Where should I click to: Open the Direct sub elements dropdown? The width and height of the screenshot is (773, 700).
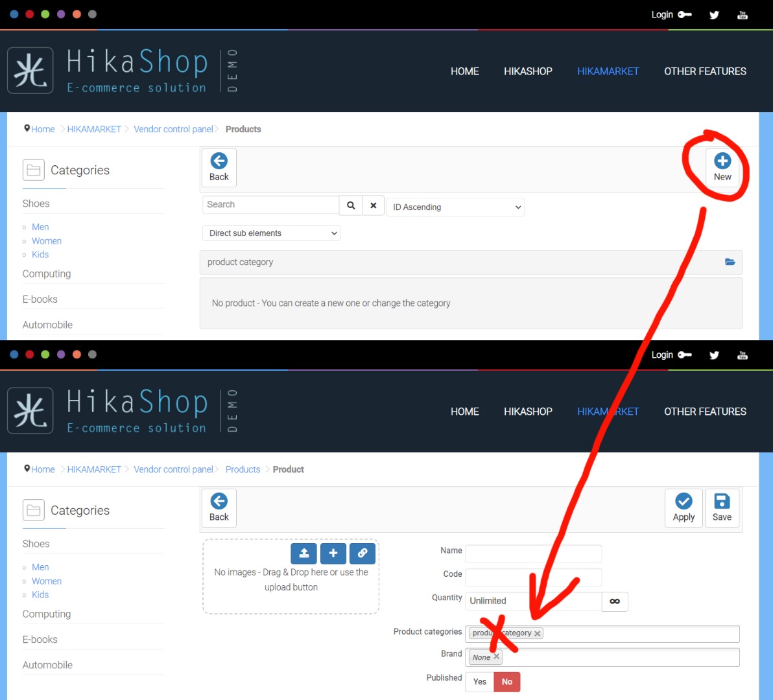point(271,233)
